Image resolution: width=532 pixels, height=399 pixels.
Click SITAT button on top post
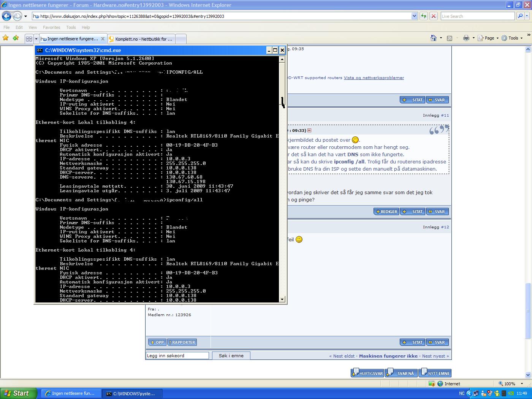tap(413, 100)
